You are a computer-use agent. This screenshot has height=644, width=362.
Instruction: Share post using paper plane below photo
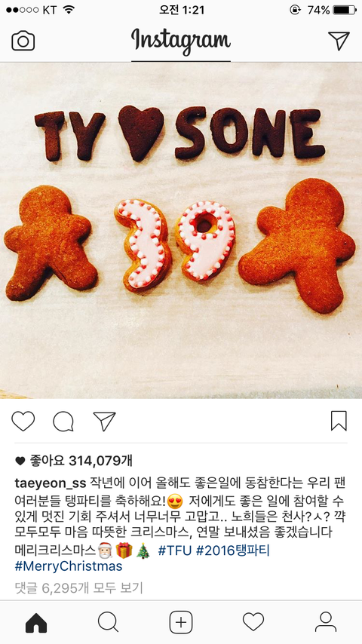point(104,421)
